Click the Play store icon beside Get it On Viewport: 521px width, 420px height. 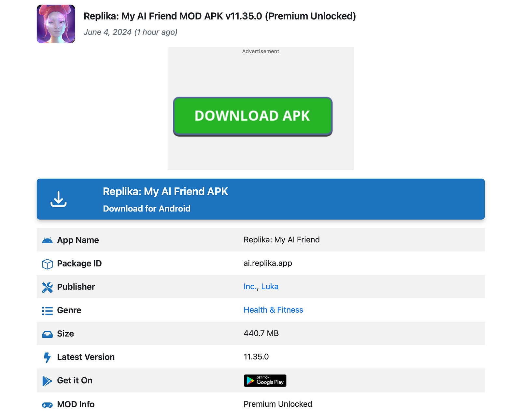pos(47,381)
